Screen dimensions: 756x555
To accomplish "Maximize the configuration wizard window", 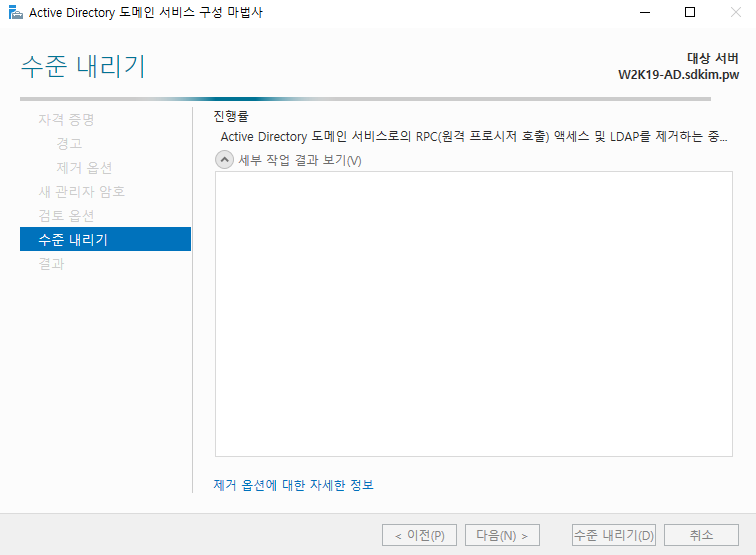I will click(x=690, y=13).
